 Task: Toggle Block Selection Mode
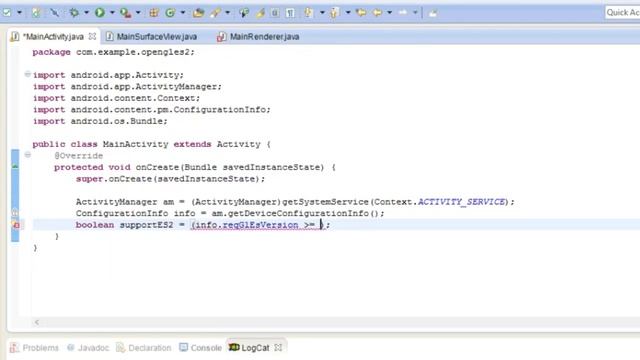[x=275, y=13]
